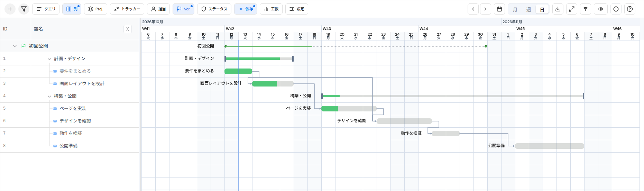Click the download export icon

pos(558,9)
